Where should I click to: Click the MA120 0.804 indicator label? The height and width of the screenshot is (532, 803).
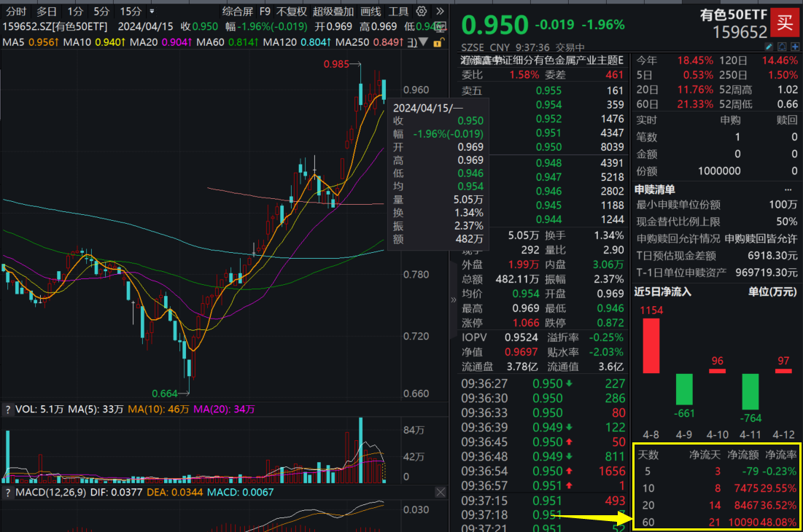click(297, 42)
